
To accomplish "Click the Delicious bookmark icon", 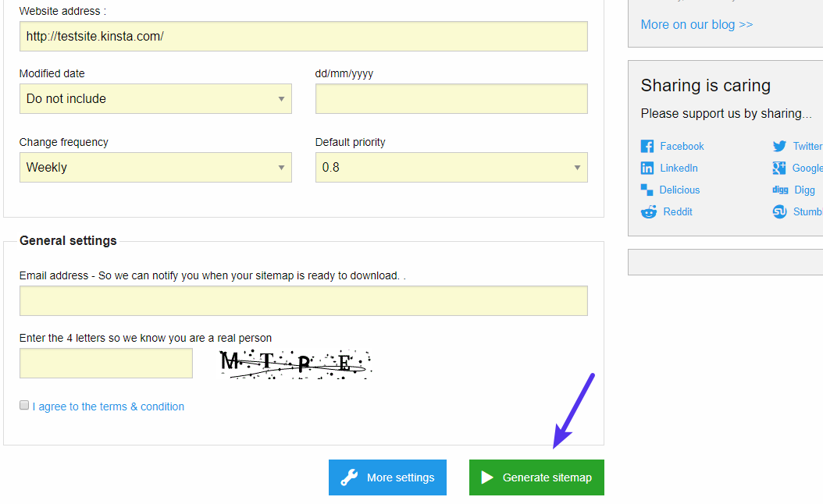I will coord(647,190).
